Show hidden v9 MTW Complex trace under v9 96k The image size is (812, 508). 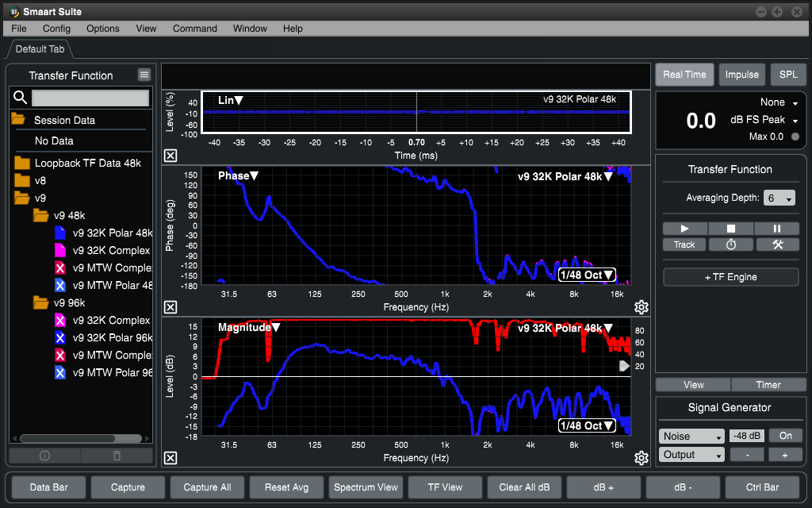60,355
